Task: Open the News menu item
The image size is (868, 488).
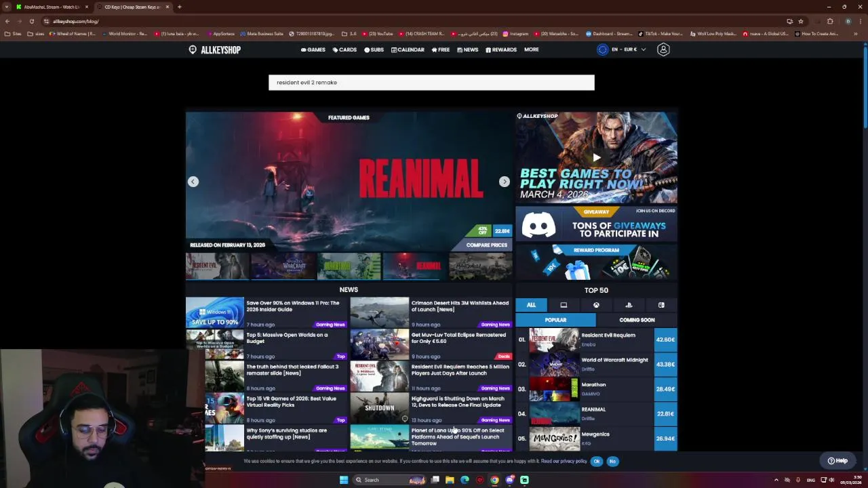Action: 468,49
